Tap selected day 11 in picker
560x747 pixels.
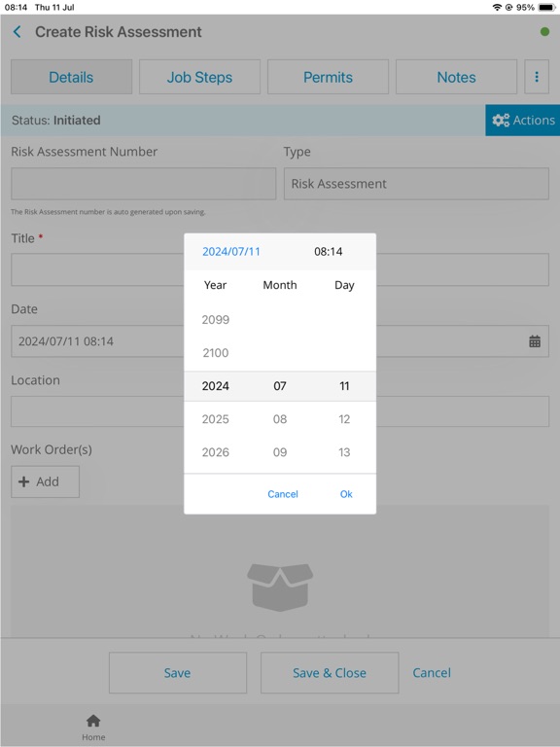tap(344, 386)
